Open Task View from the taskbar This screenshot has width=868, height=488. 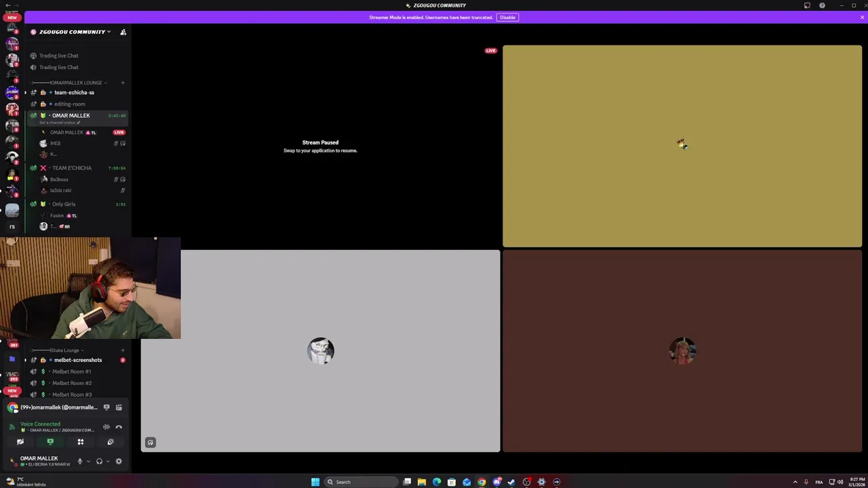coord(407,482)
